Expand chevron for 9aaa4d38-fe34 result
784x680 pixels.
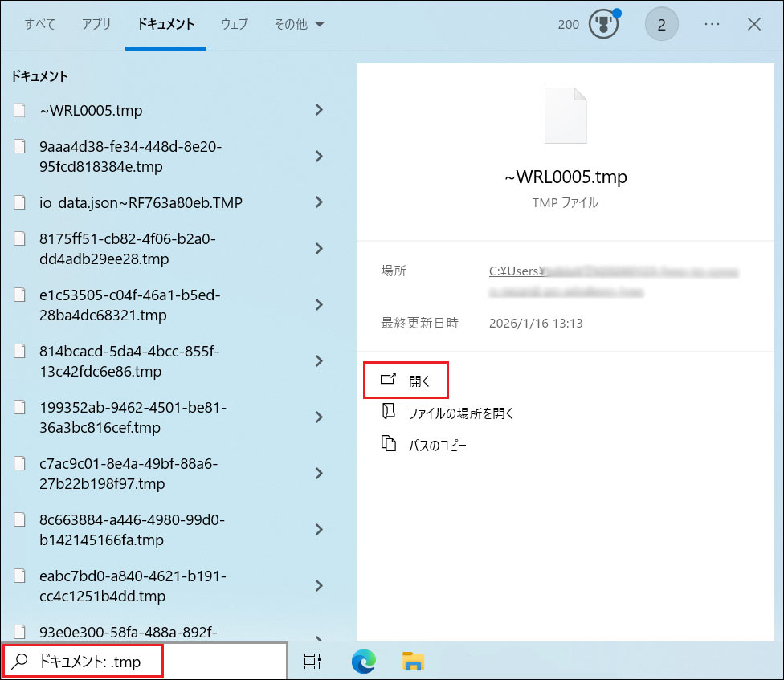pos(319,157)
